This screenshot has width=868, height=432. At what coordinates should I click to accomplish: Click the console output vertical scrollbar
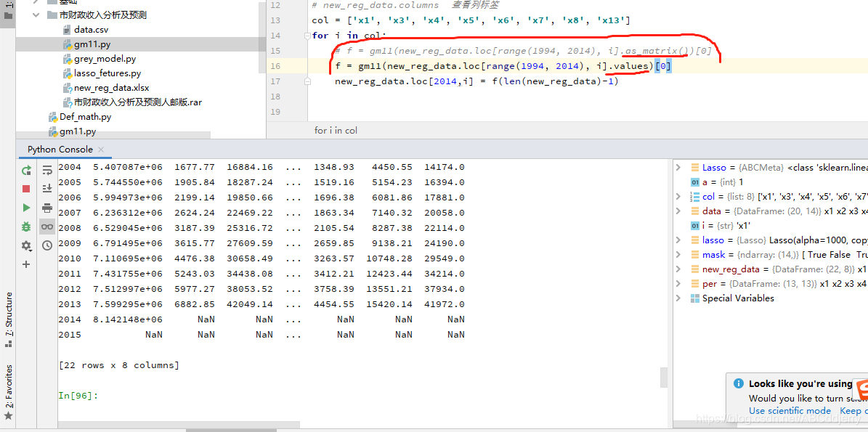[x=664, y=378]
